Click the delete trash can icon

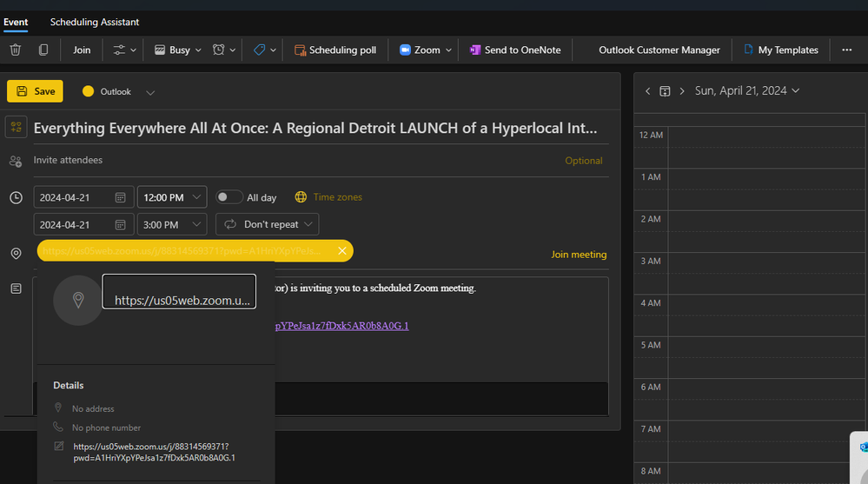click(15, 50)
